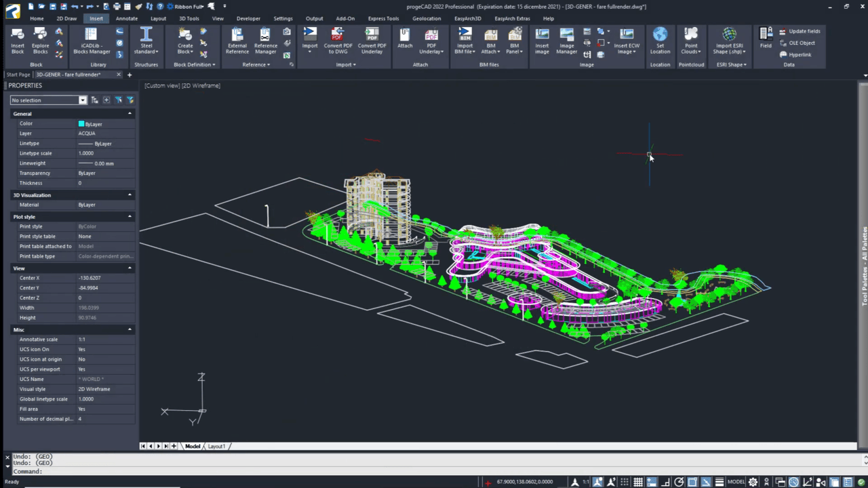Open the iCADLib Blocks Manager
This screenshot has width=868, height=488.
click(91, 41)
